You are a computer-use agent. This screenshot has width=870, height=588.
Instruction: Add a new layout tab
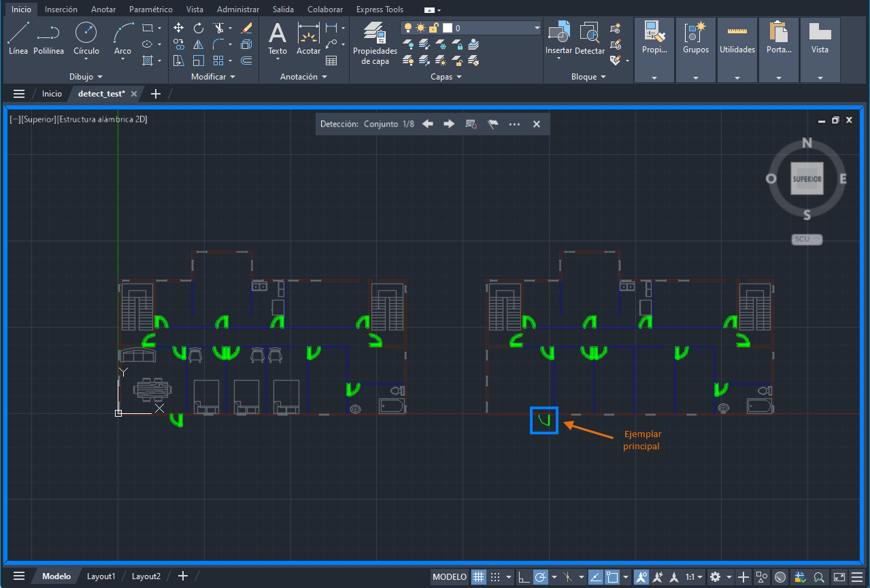pos(182,576)
